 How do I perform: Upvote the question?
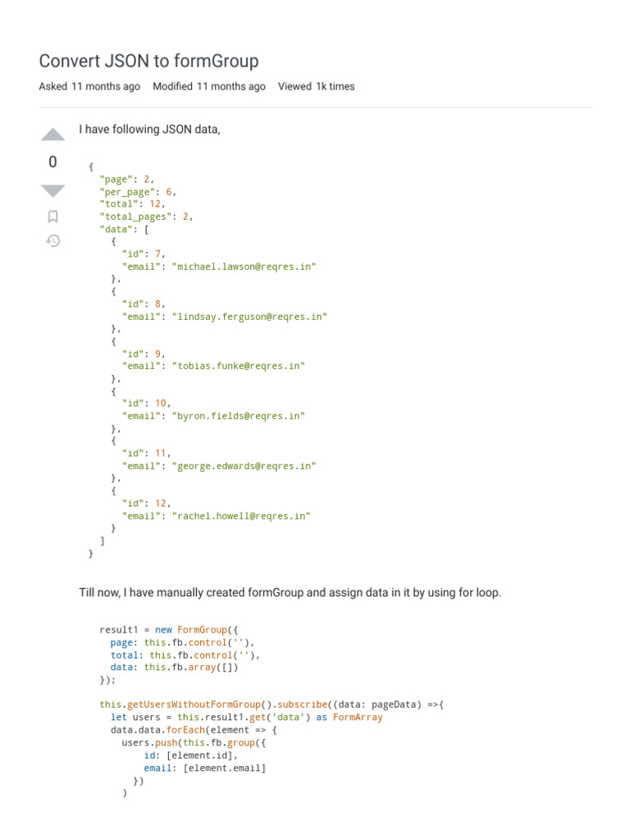point(52,135)
